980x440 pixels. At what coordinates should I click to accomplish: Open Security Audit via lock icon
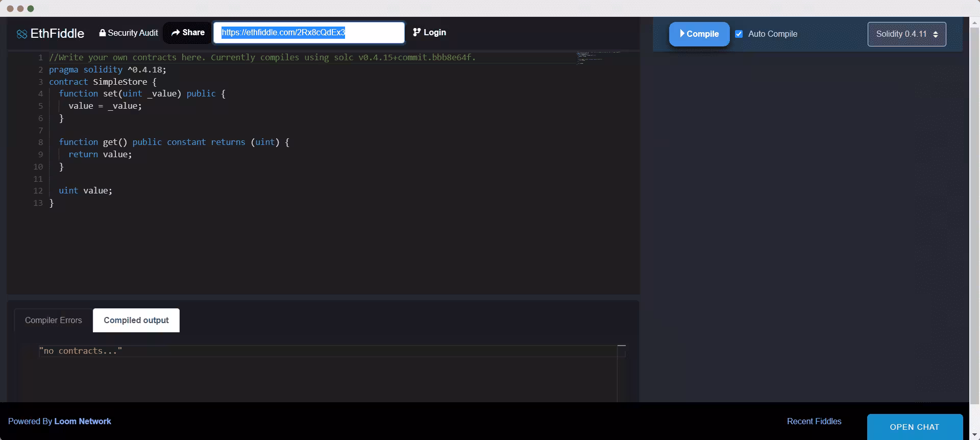click(103, 33)
